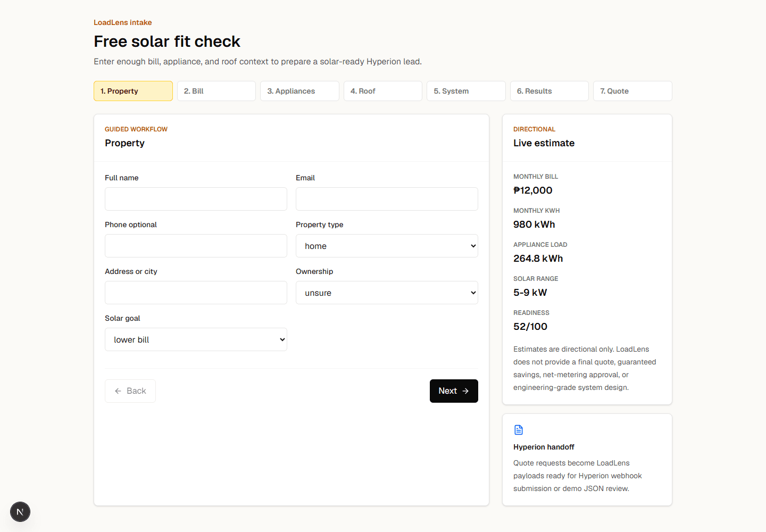Click the Next button
Screen dimensions: 766x532
(x=454, y=391)
